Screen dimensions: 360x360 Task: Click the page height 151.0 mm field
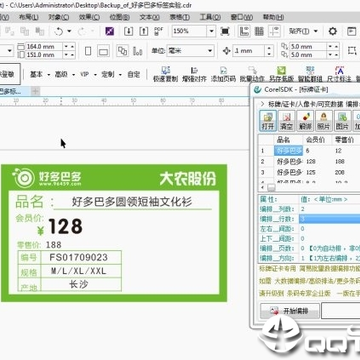point(44,55)
